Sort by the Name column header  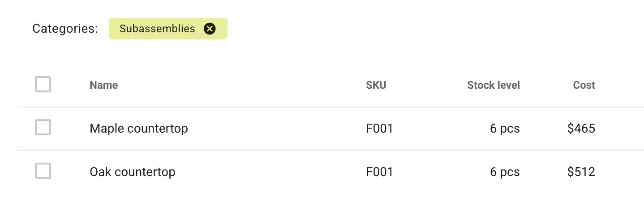(x=104, y=85)
